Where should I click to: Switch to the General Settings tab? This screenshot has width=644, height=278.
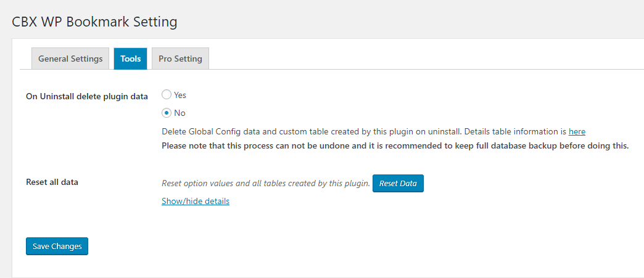coord(70,59)
